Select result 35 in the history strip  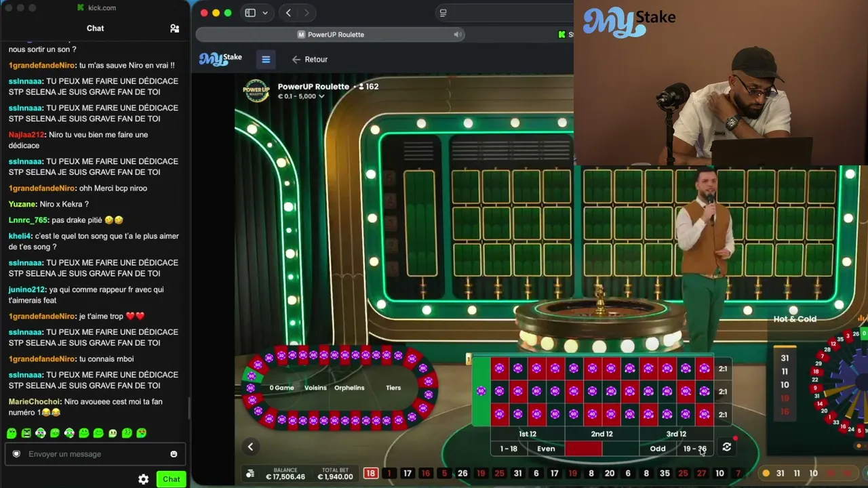(x=665, y=474)
